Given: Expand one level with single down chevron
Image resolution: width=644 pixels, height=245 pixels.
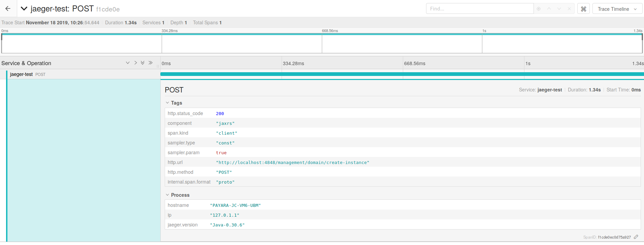Looking at the screenshot, I should click(x=128, y=63).
